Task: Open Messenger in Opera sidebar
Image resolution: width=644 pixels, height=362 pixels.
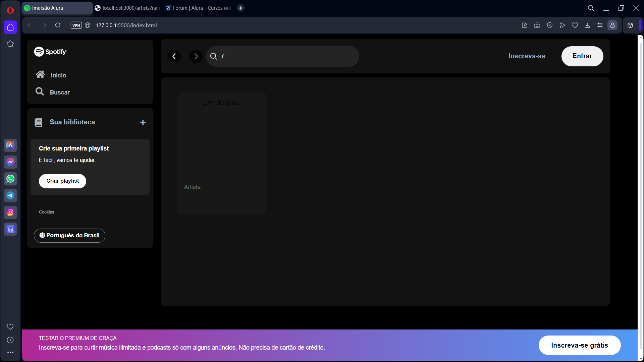Action: pos(10,162)
